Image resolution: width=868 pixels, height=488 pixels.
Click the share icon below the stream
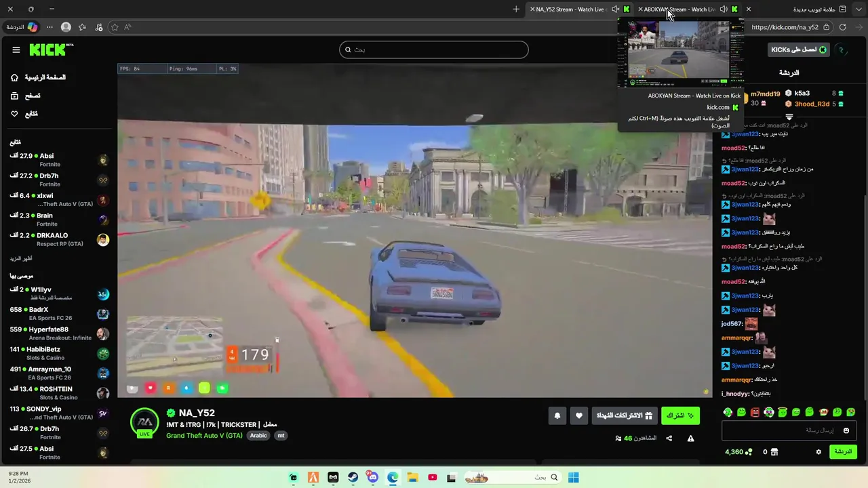tap(669, 439)
